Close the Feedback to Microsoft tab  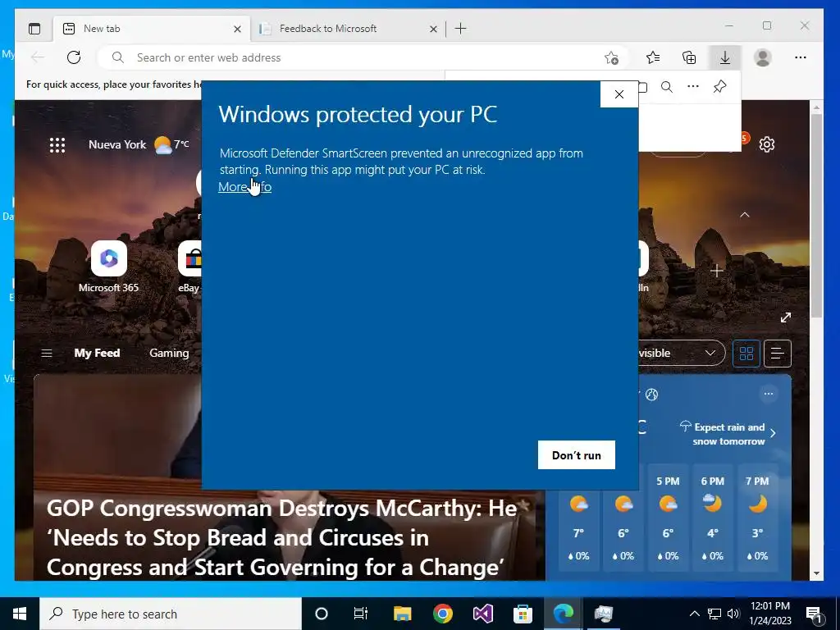tap(433, 30)
